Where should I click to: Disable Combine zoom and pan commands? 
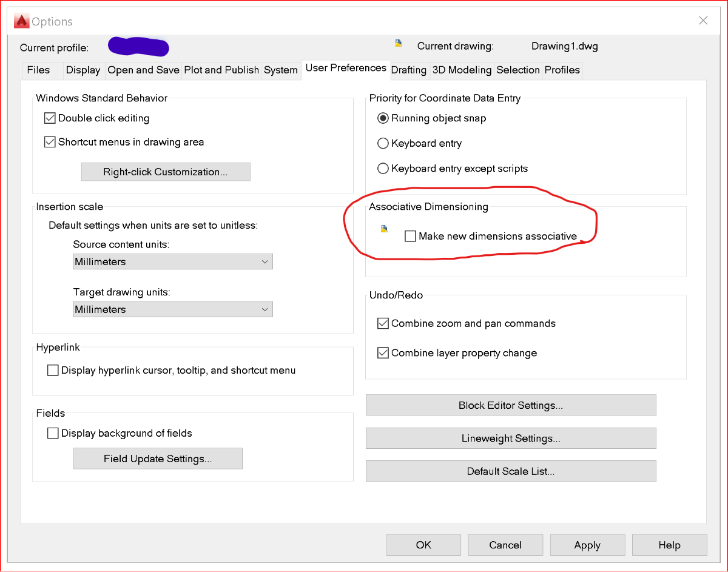[x=383, y=323]
